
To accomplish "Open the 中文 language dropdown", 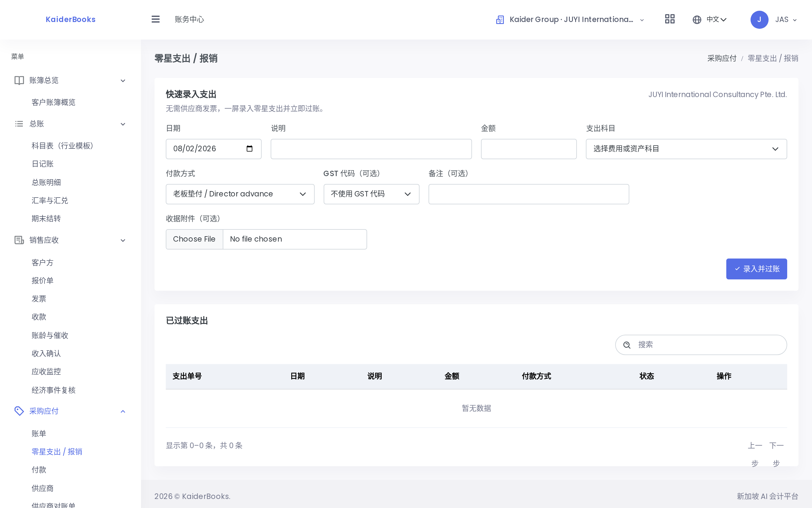I will pyautogui.click(x=710, y=19).
